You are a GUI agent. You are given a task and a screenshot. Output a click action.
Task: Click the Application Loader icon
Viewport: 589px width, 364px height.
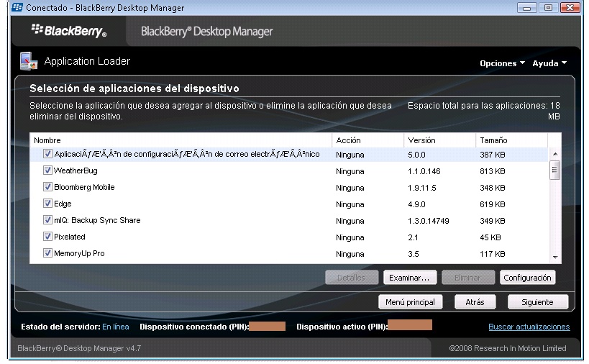pos(29,61)
